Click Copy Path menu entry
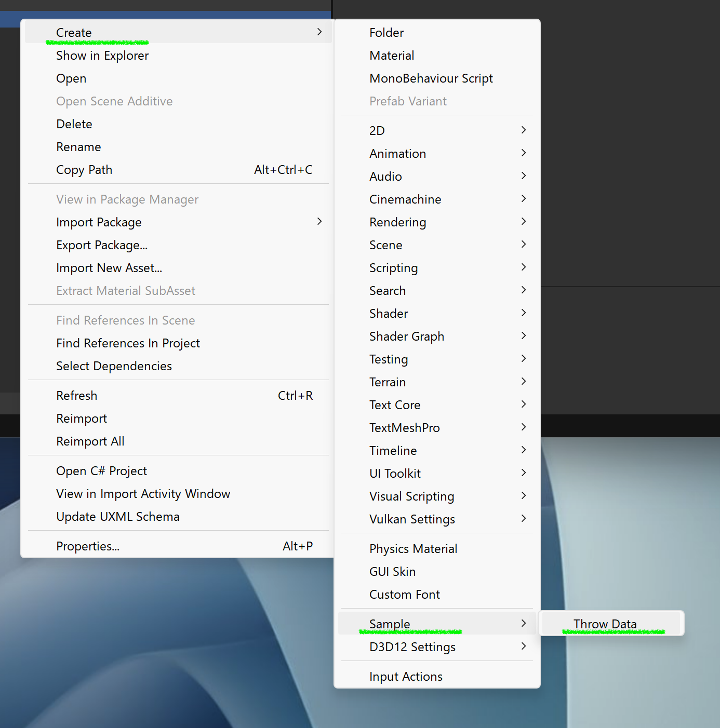 (84, 170)
